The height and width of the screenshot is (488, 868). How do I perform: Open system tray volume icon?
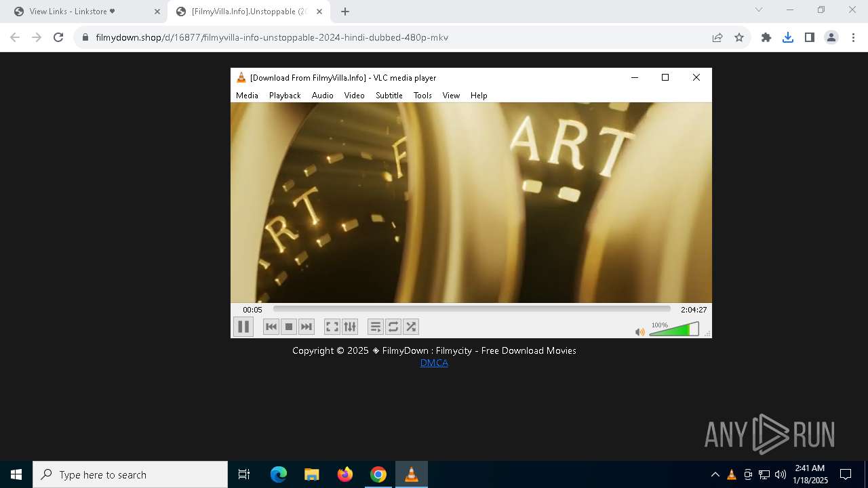(x=781, y=474)
